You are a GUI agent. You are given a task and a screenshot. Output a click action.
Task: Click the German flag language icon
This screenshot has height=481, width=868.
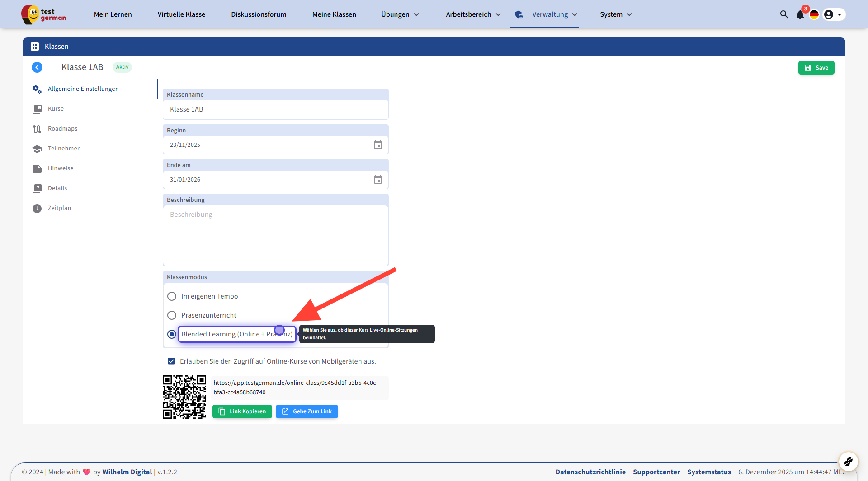coord(814,14)
